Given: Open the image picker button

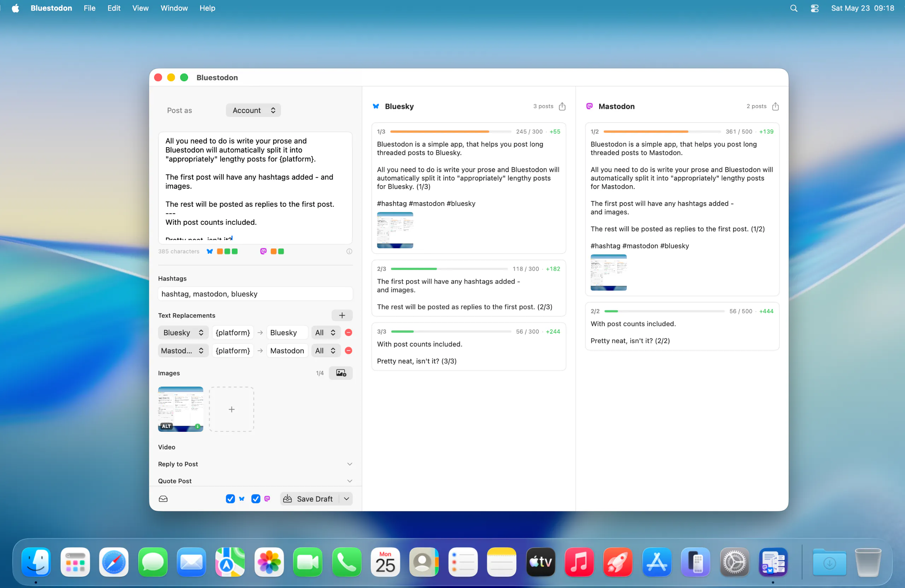Looking at the screenshot, I should point(341,373).
